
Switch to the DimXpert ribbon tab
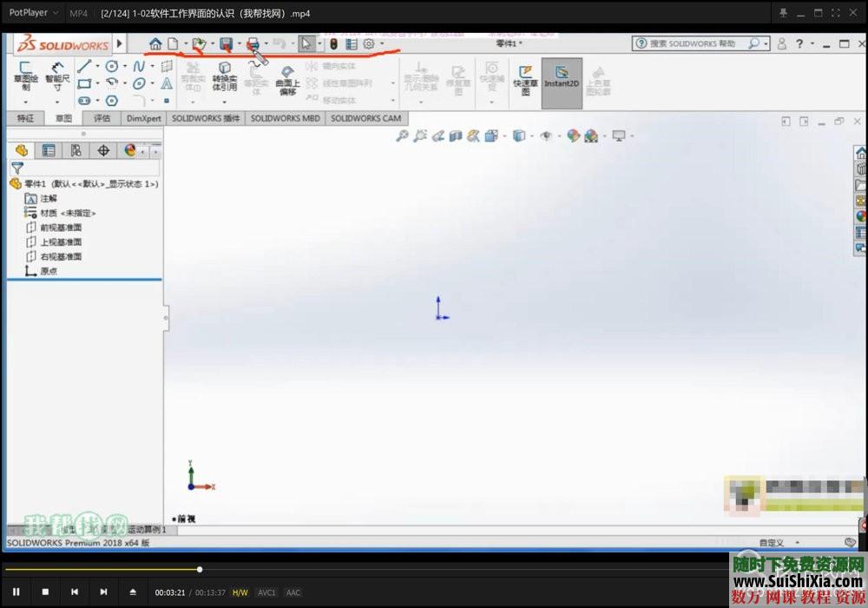pos(142,118)
